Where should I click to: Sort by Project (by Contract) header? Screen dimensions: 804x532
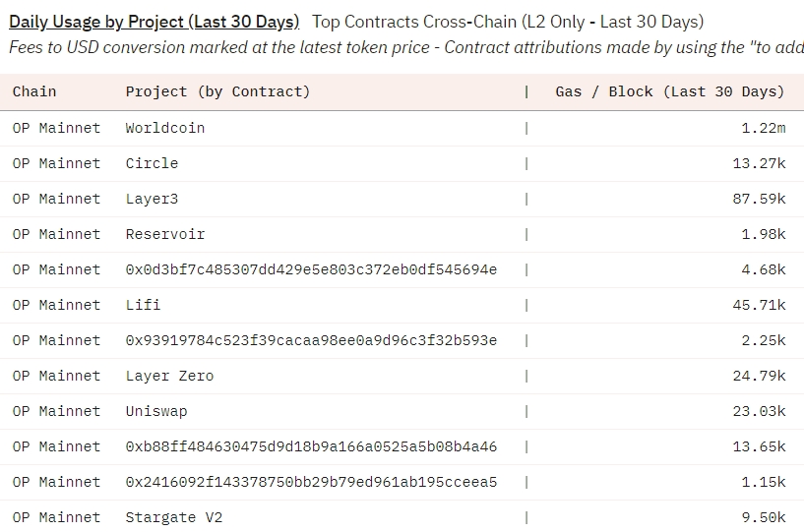[217, 91]
